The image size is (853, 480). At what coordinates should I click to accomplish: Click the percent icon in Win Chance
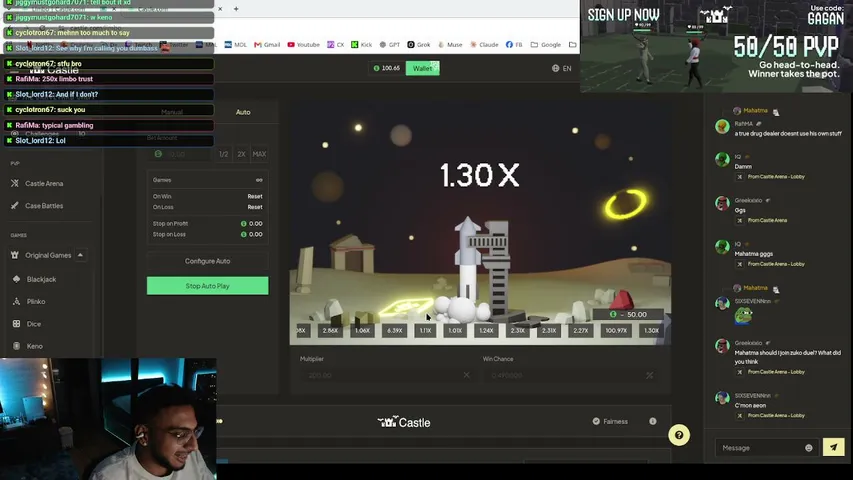click(649, 376)
